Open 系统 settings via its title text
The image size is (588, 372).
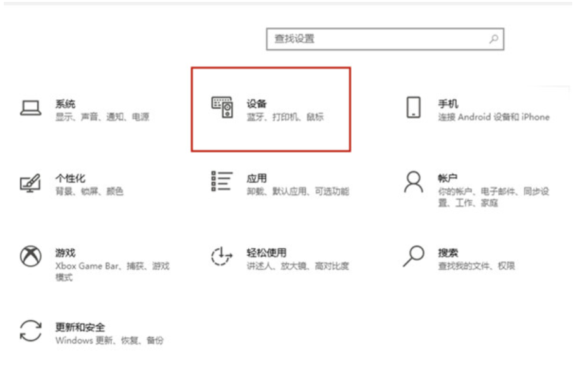click(x=65, y=104)
